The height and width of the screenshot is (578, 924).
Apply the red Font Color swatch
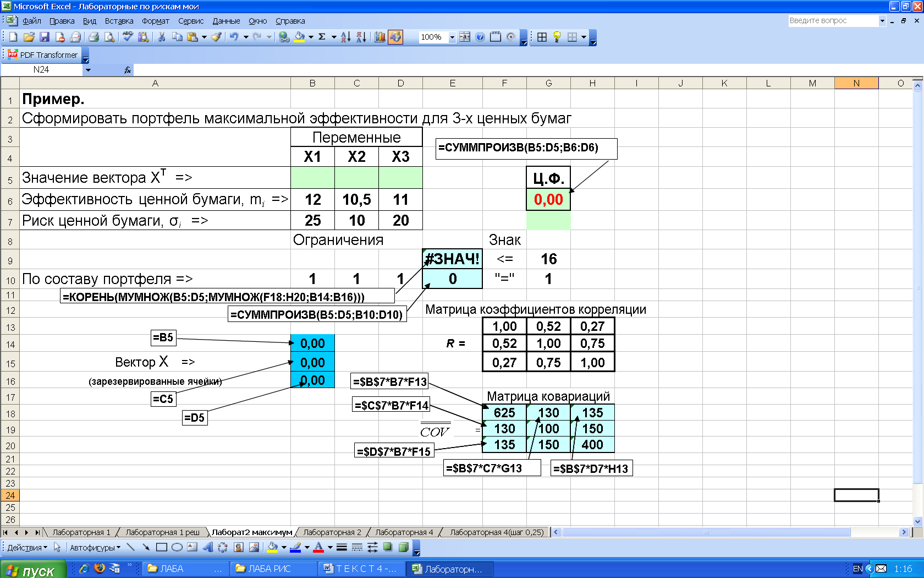tap(318, 547)
